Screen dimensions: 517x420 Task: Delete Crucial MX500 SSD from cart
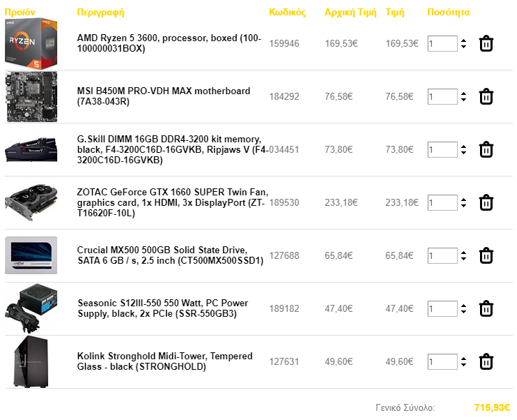point(486,256)
